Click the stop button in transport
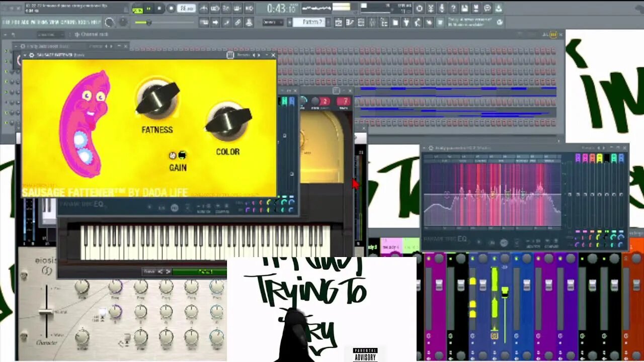 coord(159,9)
